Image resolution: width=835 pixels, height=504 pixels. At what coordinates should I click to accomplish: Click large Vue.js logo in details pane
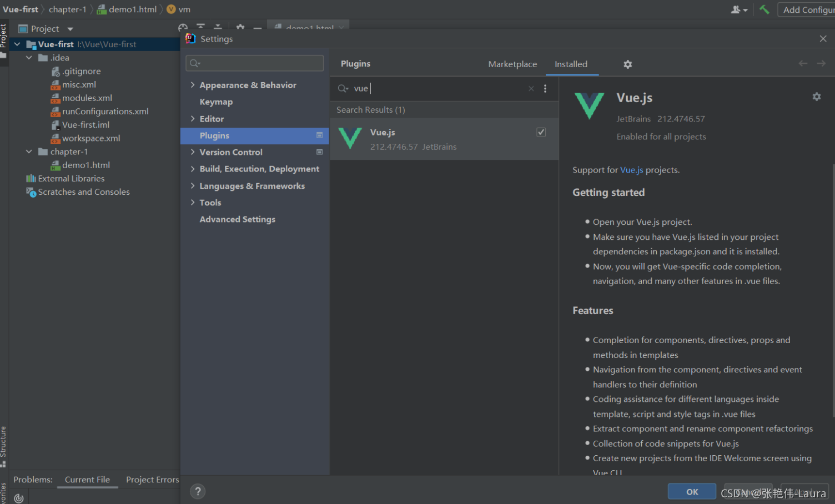coord(589,106)
